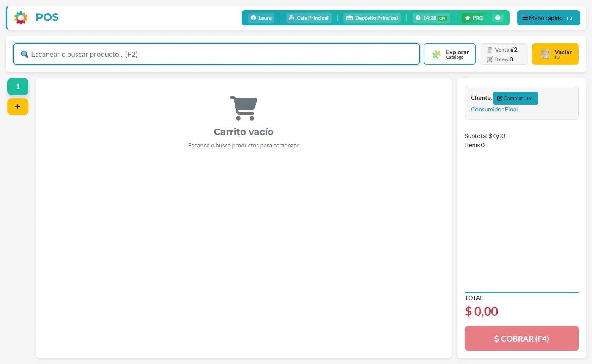The height and width of the screenshot is (364, 592).
Task: Click the green ON status label
Action: coord(442,18)
